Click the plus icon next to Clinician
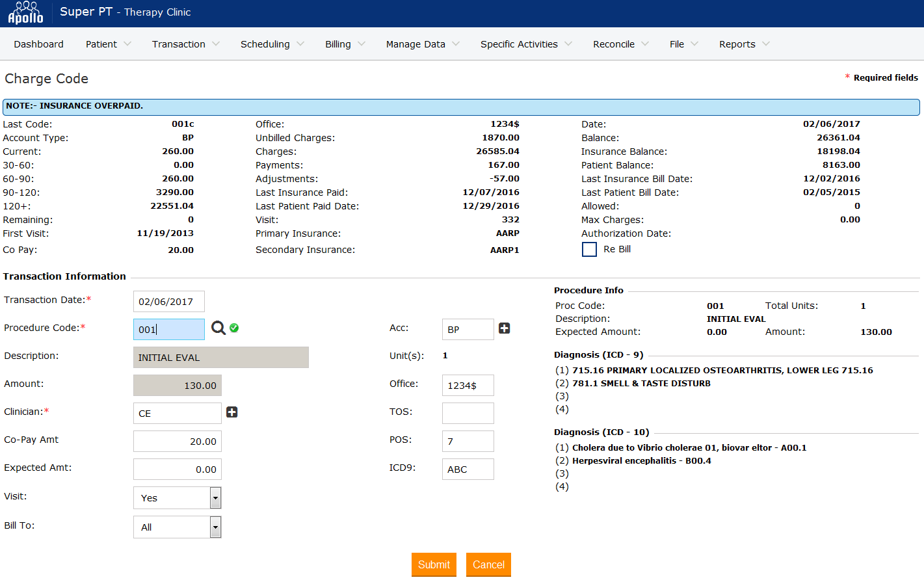Viewport: 924px width, 582px height. pos(231,412)
